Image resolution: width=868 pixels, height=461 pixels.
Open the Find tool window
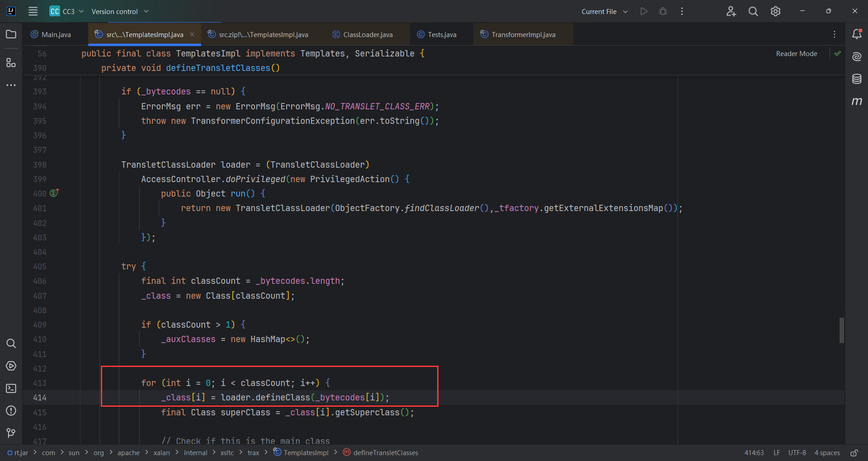coord(11,343)
